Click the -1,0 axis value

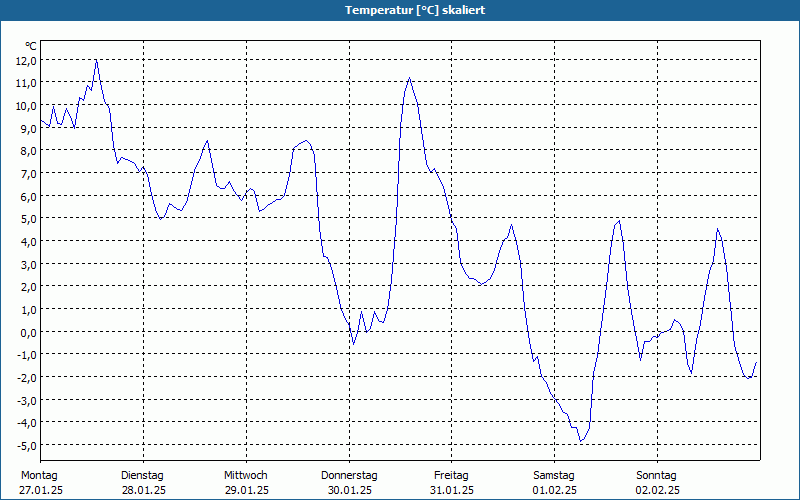(x=27, y=355)
